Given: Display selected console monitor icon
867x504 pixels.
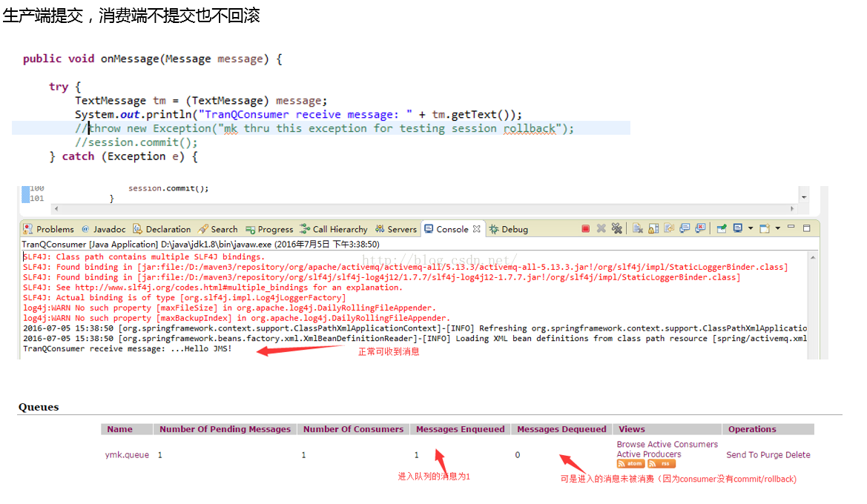Looking at the screenshot, I should click(738, 228).
